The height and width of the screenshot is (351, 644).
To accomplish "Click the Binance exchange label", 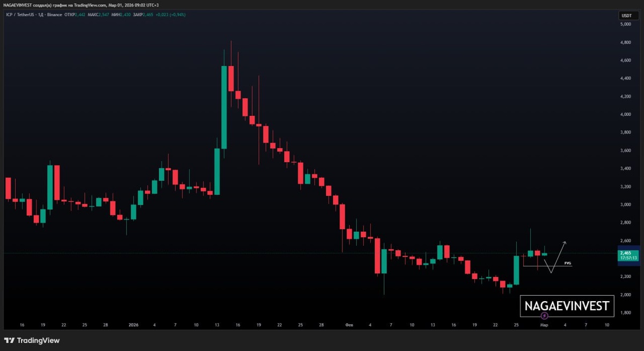I will coord(55,15).
